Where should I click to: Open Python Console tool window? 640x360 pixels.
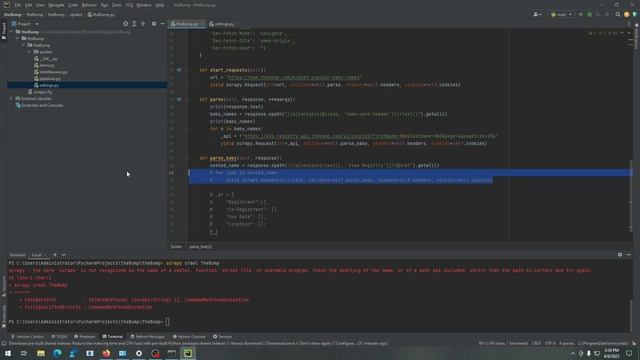pos(189,337)
